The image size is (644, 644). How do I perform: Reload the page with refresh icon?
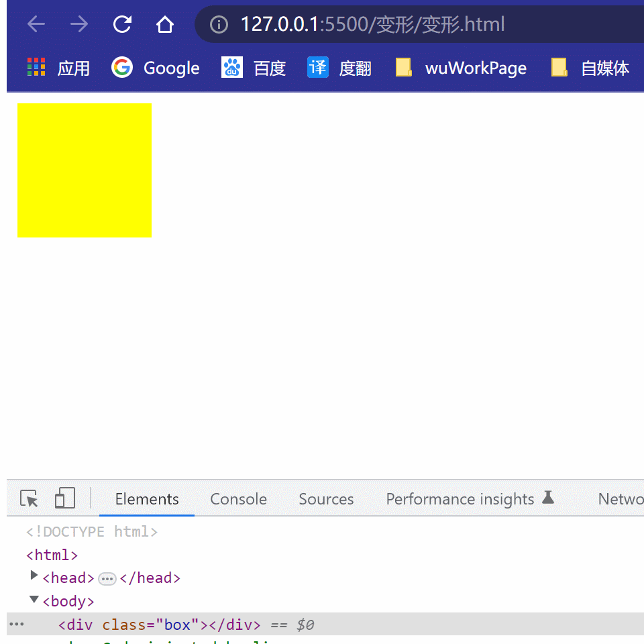(122, 25)
